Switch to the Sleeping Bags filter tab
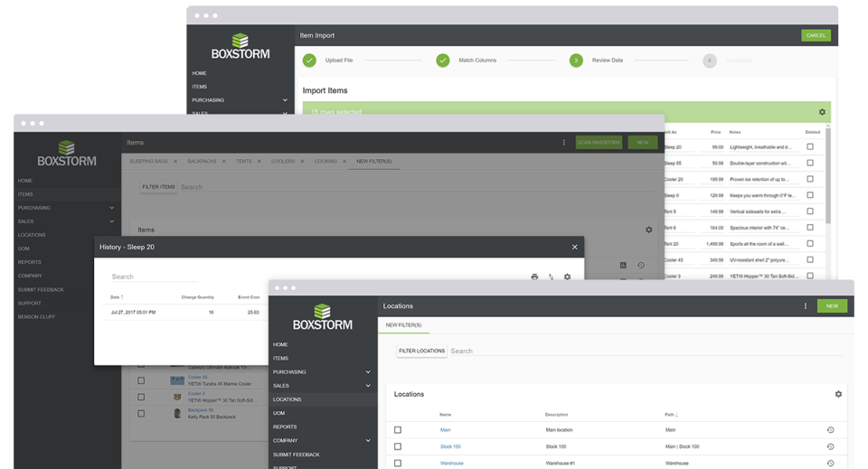868x469 pixels. (148, 162)
